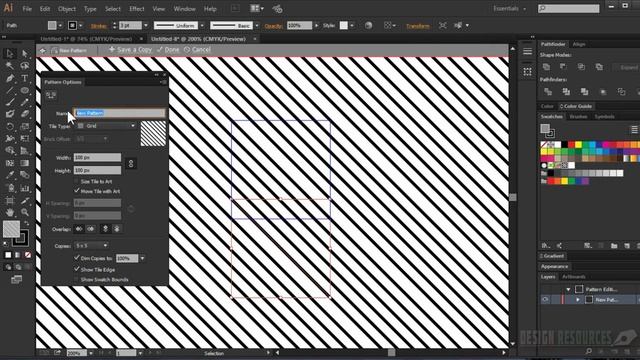Select the Gradient tool
640x360 pixels.
coord(24,163)
